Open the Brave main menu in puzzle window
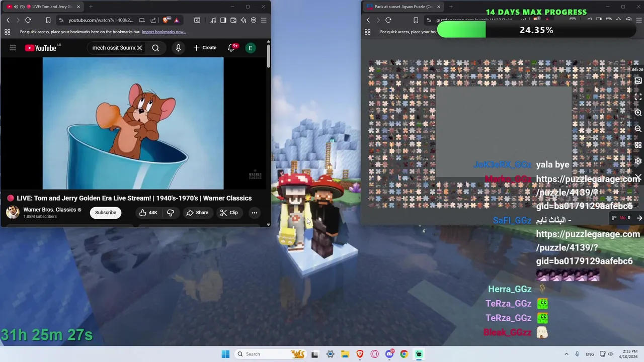This screenshot has height=362, width=644. [638, 20]
